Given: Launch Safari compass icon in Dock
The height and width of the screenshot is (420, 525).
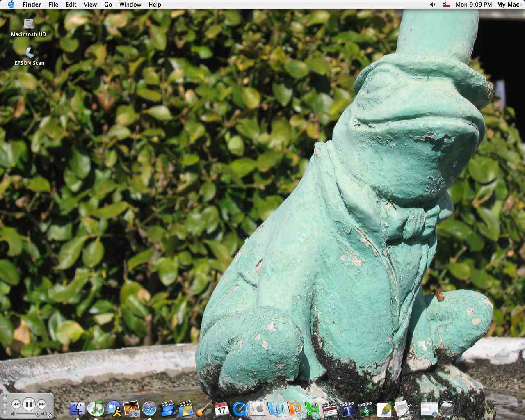Looking at the screenshot, I should point(150,409).
